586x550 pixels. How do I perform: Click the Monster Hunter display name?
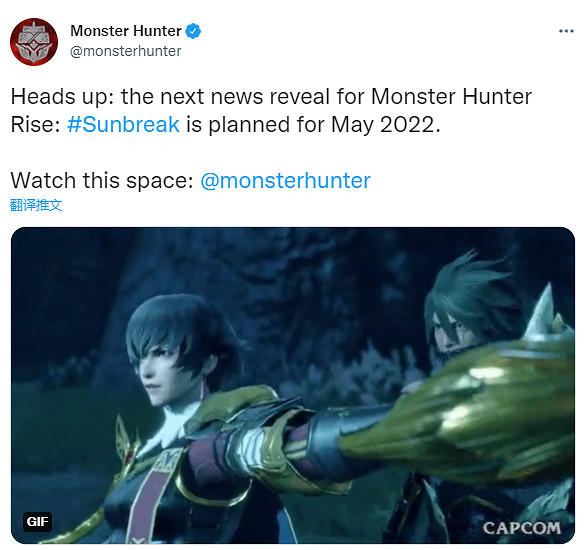click(x=126, y=31)
